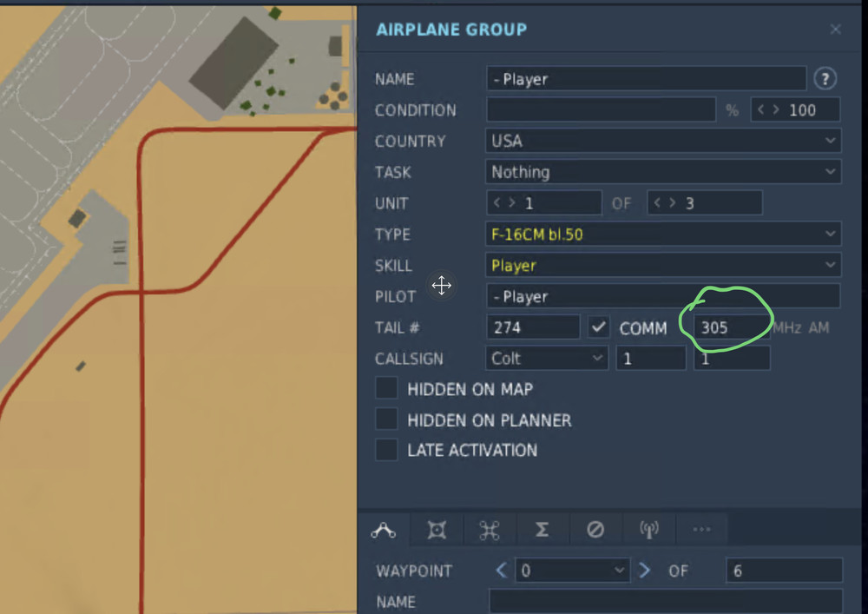Enable Late Activation checkbox
868x614 pixels.
click(x=386, y=450)
